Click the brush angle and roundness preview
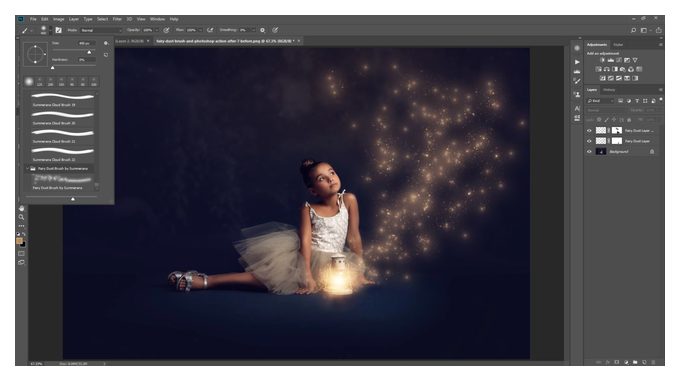 tap(35, 54)
